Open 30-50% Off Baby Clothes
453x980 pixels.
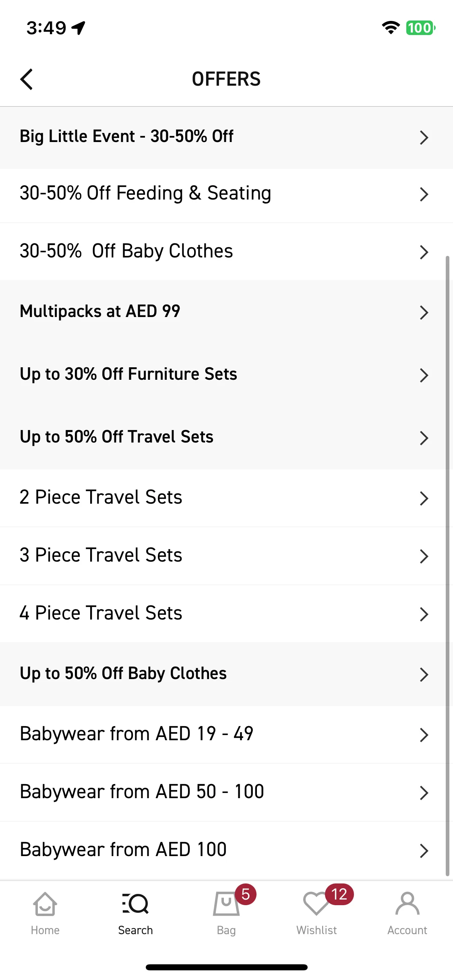click(x=226, y=252)
